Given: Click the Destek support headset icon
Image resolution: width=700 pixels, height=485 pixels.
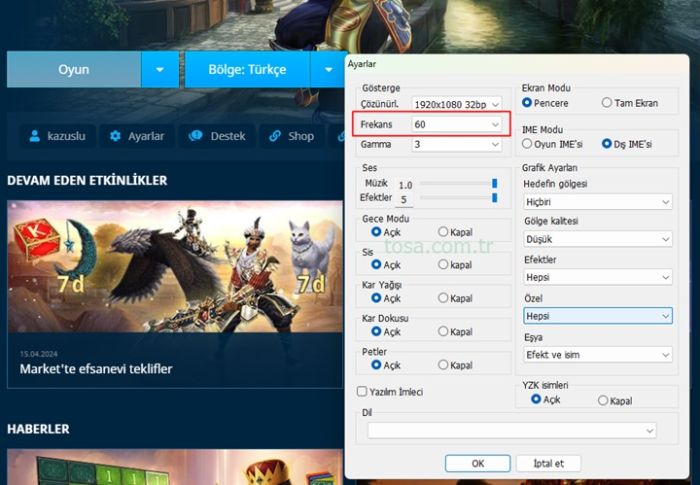Looking at the screenshot, I should click(x=196, y=136).
